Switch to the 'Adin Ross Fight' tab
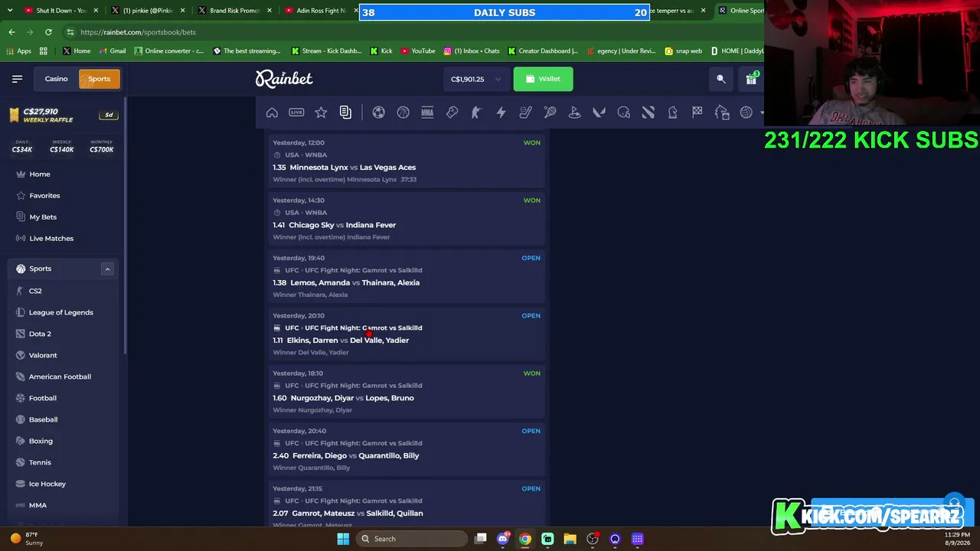The height and width of the screenshot is (551, 980). tap(320, 11)
